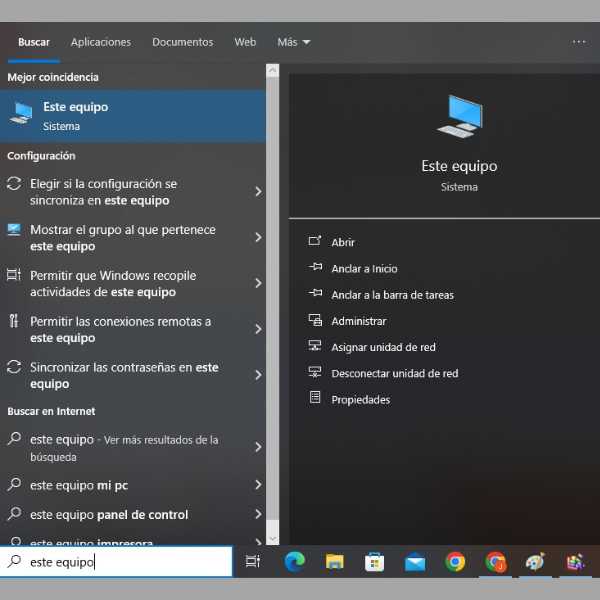Expand the Más dropdown filter
The width and height of the screenshot is (600, 600).
point(293,42)
